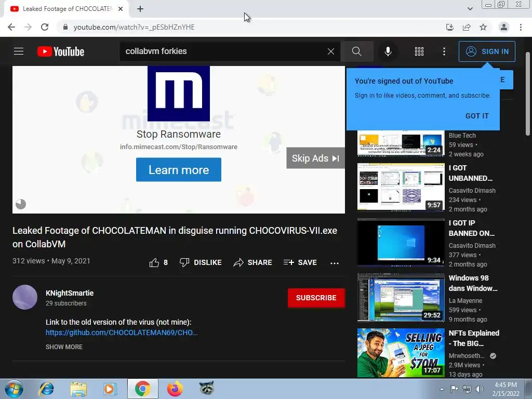The width and height of the screenshot is (532, 399).
Task: Reload the page with the refresh icon
Action: pos(45,27)
